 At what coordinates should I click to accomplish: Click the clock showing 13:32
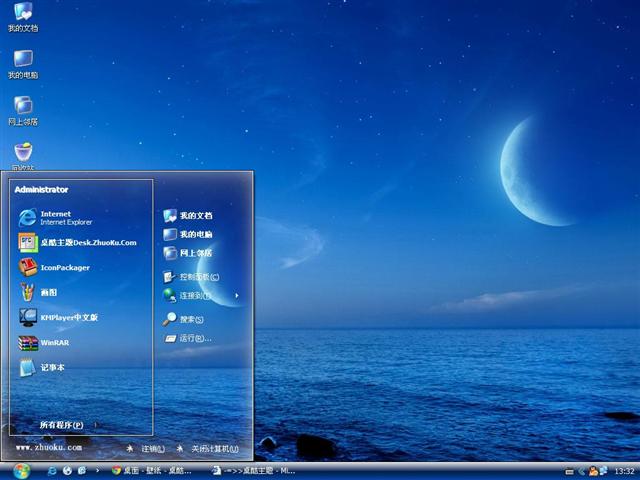(x=624, y=470)
